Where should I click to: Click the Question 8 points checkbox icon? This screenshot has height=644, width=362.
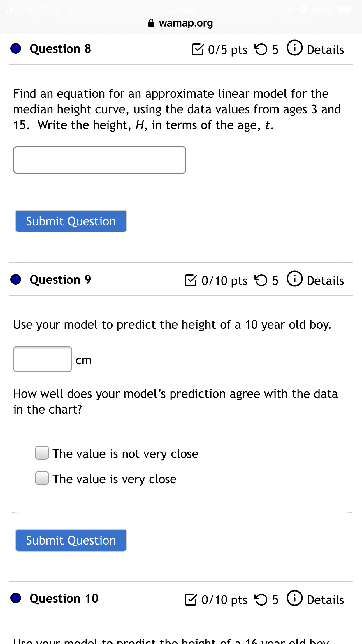click(198, 49)
